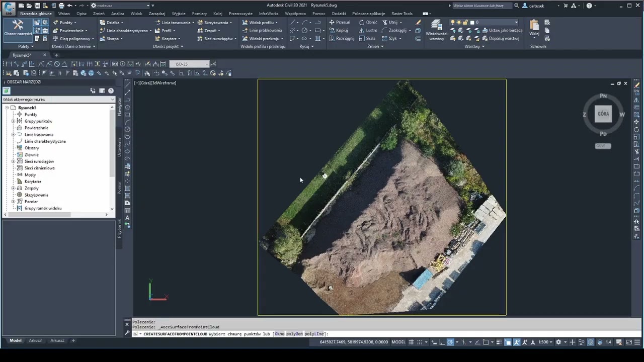Open the Właściwości warstwy layer properties

pyautogui.click(x=436, y=30)
